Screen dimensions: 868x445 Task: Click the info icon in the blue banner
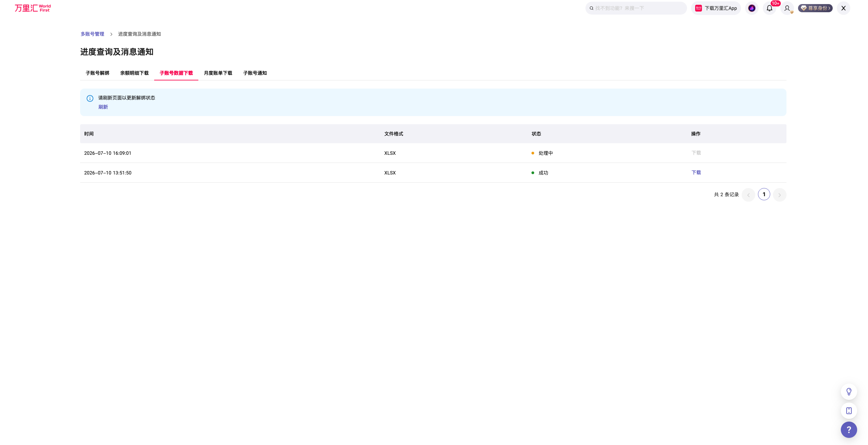click(x=90, y=98)
